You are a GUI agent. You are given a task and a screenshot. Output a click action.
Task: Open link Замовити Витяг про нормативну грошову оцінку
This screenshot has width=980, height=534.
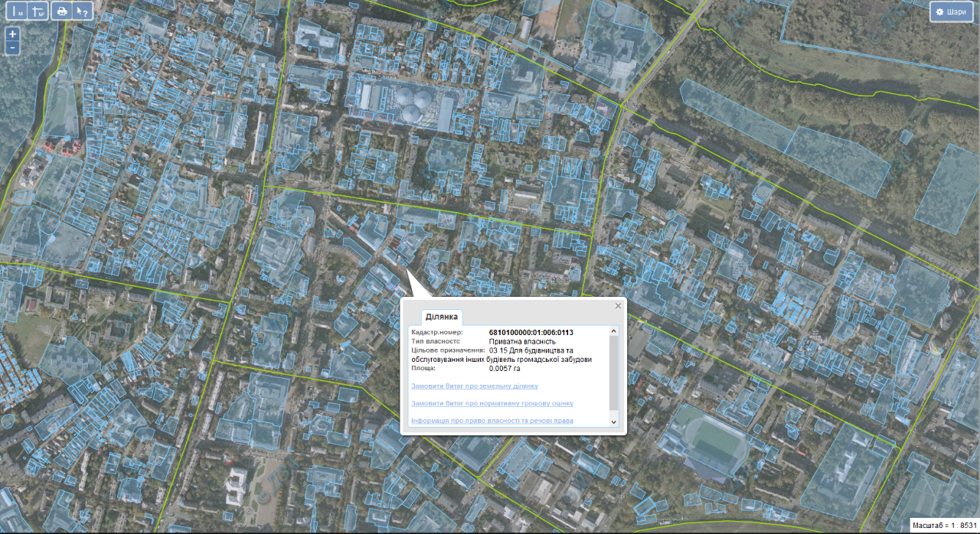(492, 403)
